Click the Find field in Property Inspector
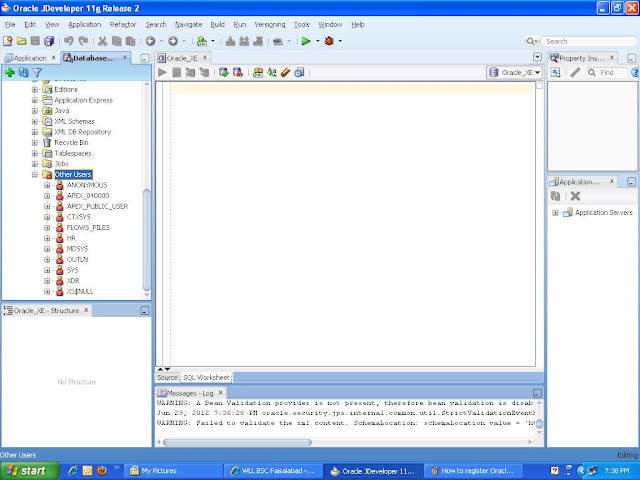This screenshot has width=640, height=480. click(607, 73)
